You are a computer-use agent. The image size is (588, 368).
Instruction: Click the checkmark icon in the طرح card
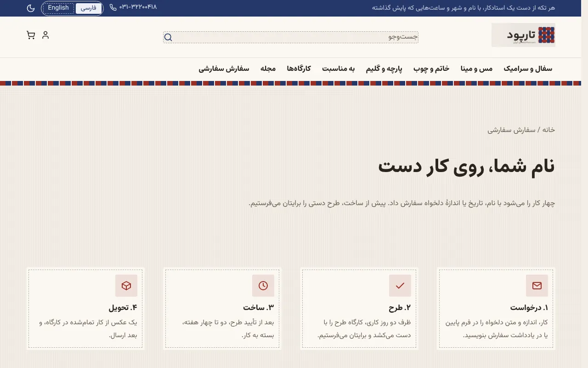click(x=400, y=286)
